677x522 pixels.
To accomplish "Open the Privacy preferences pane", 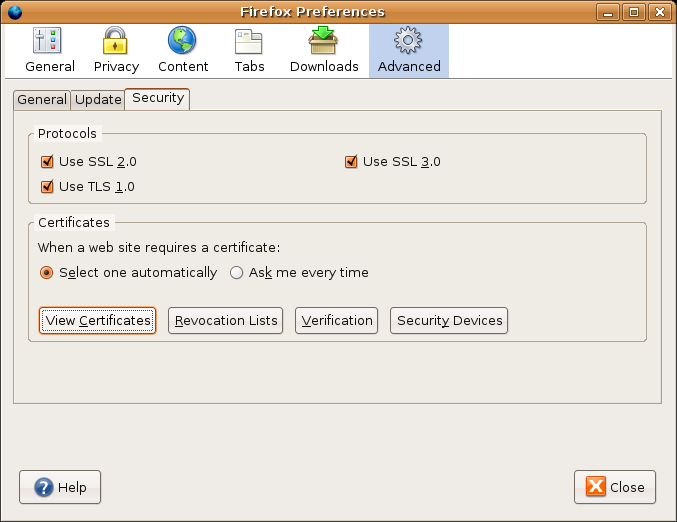I will click(x=116, y=50).
